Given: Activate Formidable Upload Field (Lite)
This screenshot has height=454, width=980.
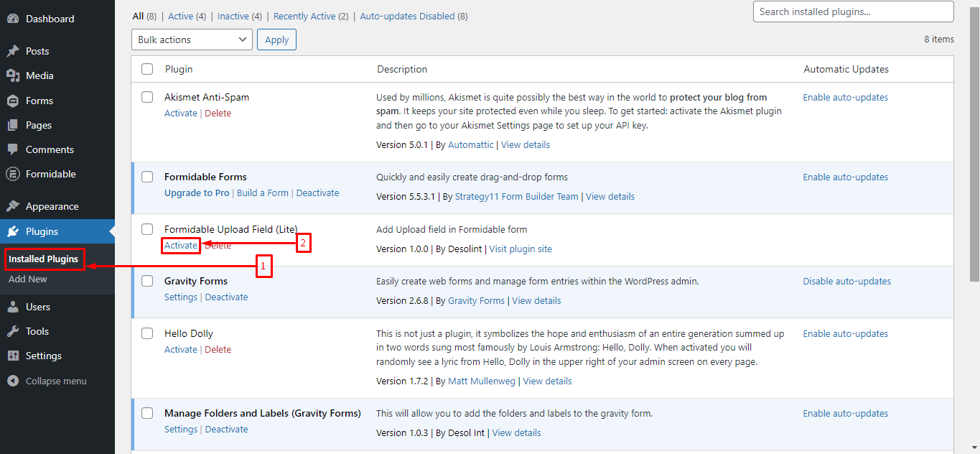Looking at the screenshot, I should 181,245.
